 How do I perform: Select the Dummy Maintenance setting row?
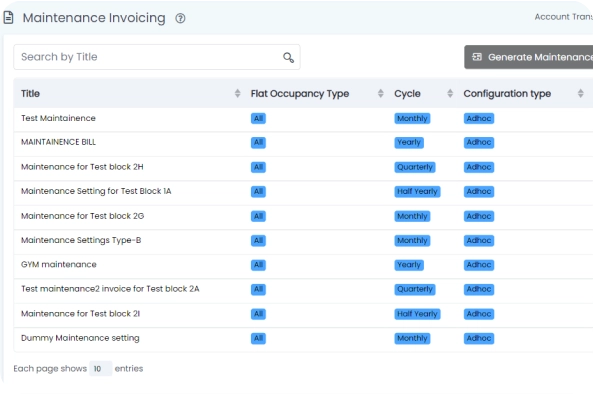80,338
